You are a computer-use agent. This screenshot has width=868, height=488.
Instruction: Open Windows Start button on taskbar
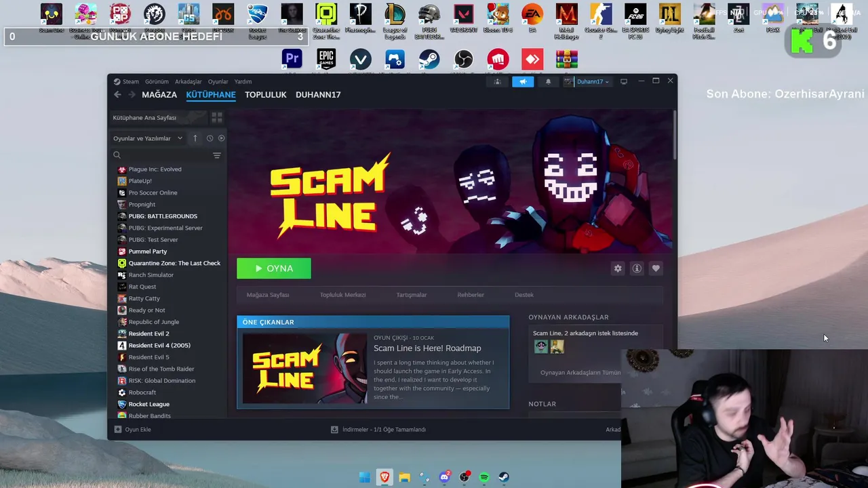(365, 477)
